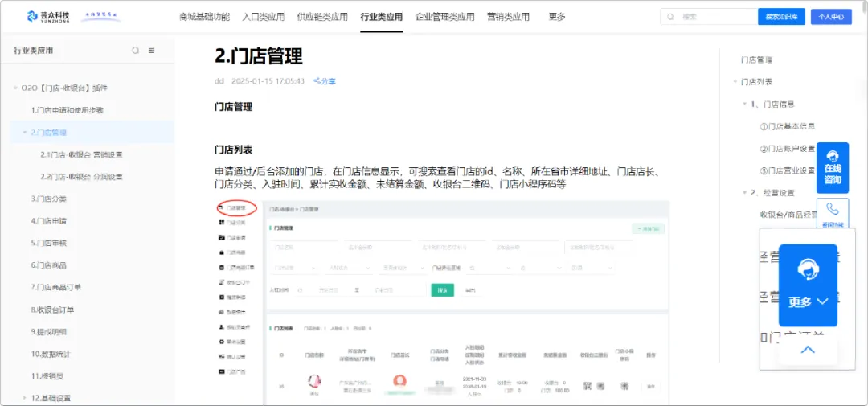Screen dimensions: 868x406
Task: Open the 更多 menu in top navigation
Action: (x=557, y=17)
